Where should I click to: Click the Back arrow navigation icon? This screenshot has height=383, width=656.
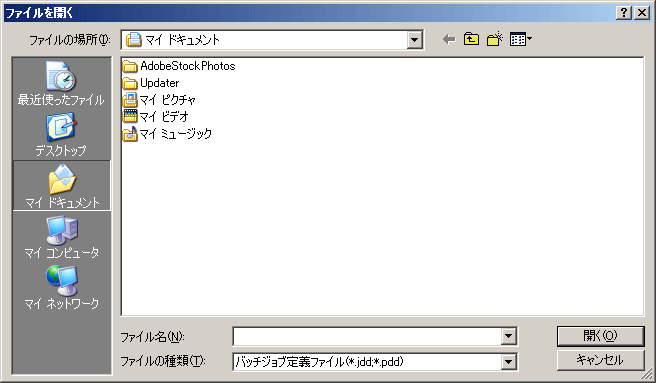[449, 40]
